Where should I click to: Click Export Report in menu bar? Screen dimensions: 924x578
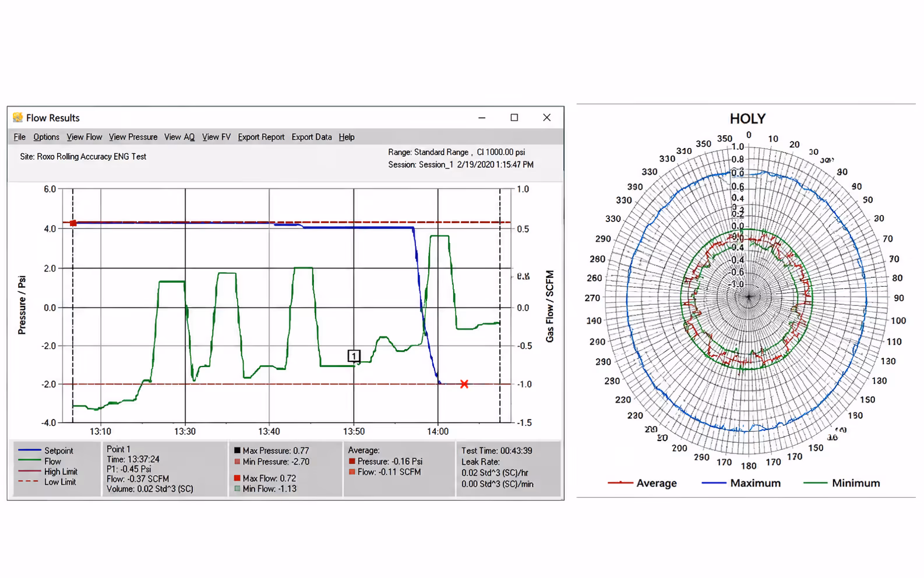point(261,137)
